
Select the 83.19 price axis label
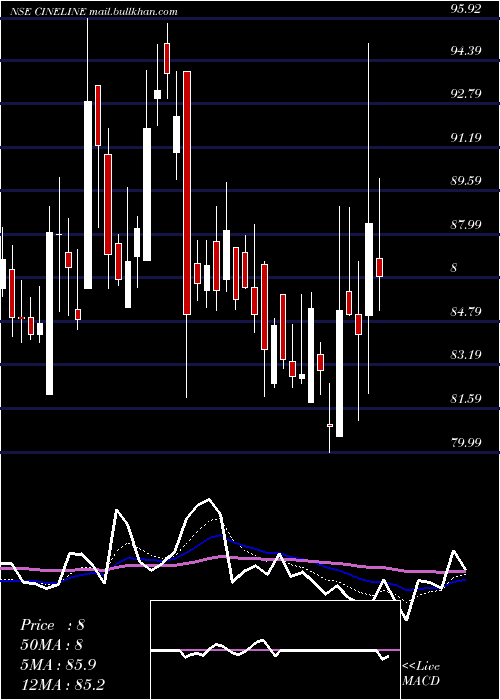coord(466,355)
